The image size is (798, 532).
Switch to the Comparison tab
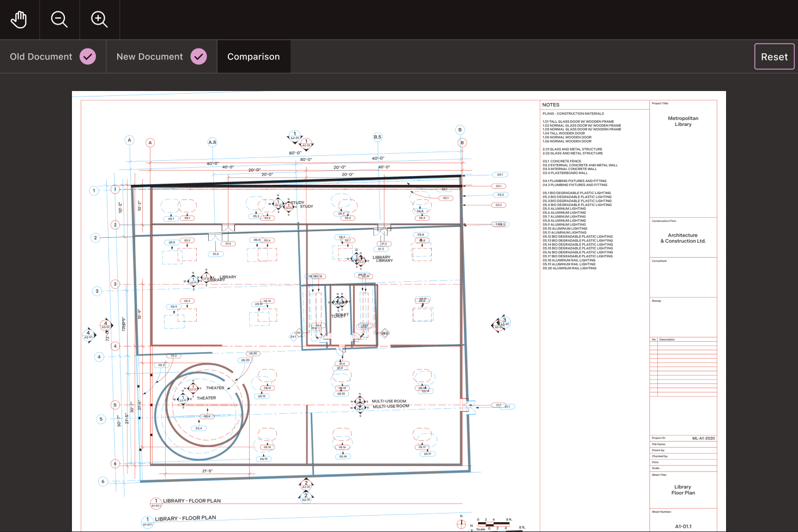tap(253, 56)
